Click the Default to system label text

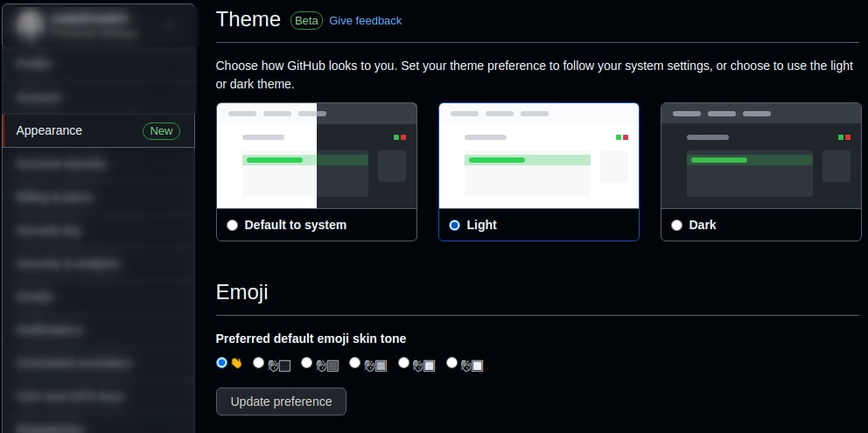(296, 226)
